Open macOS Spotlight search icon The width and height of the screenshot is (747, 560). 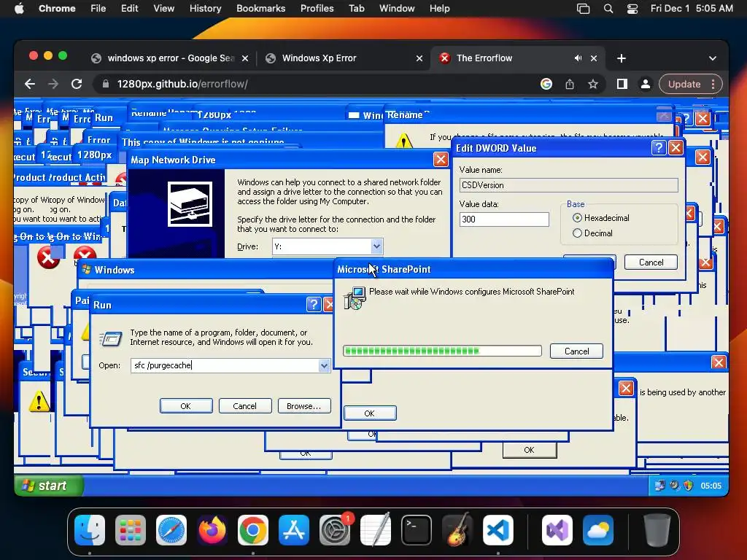click(x=608, y=9)
